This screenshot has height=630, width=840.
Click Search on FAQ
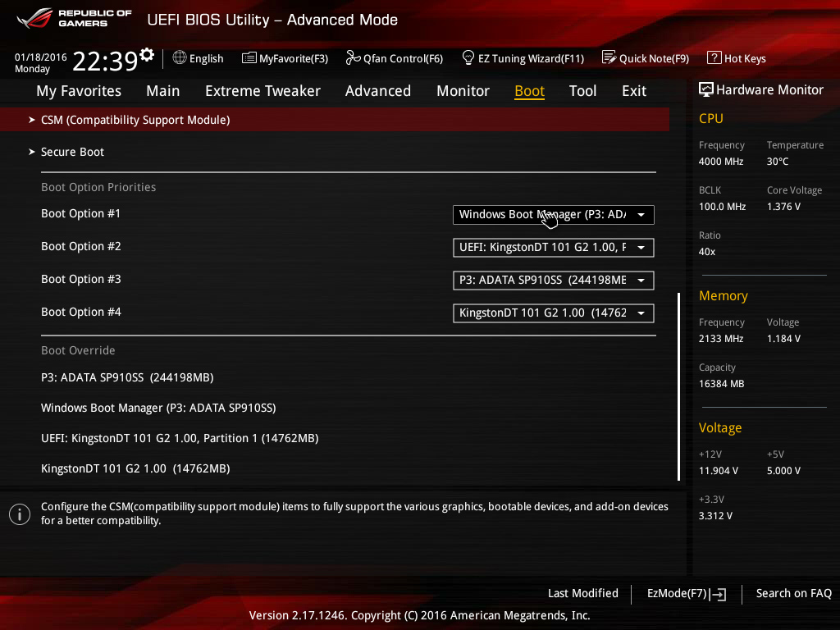point(793,593)
